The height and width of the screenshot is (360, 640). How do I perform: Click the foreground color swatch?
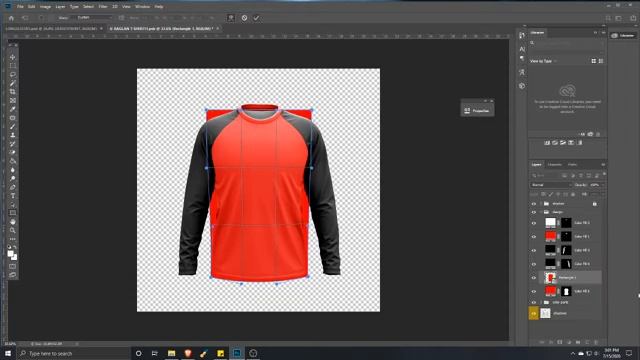(x=10, y=253)
